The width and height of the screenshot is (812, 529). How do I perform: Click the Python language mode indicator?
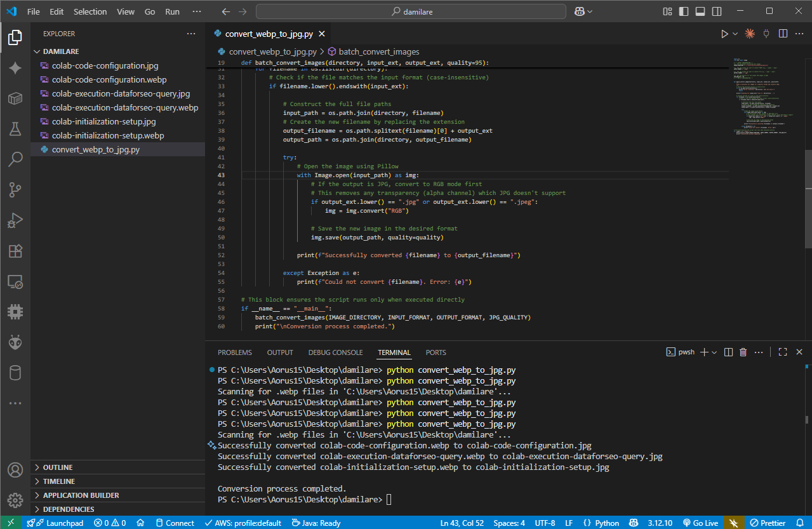click(x=601, y=523)
